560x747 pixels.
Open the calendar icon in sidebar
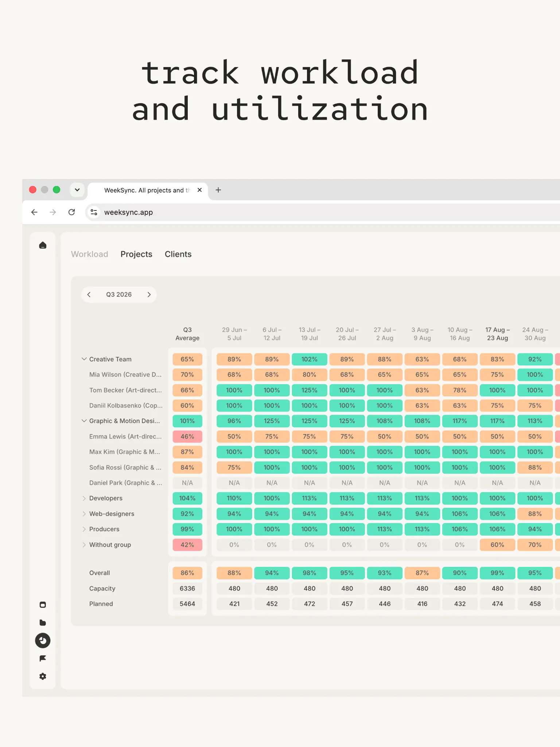43,605
